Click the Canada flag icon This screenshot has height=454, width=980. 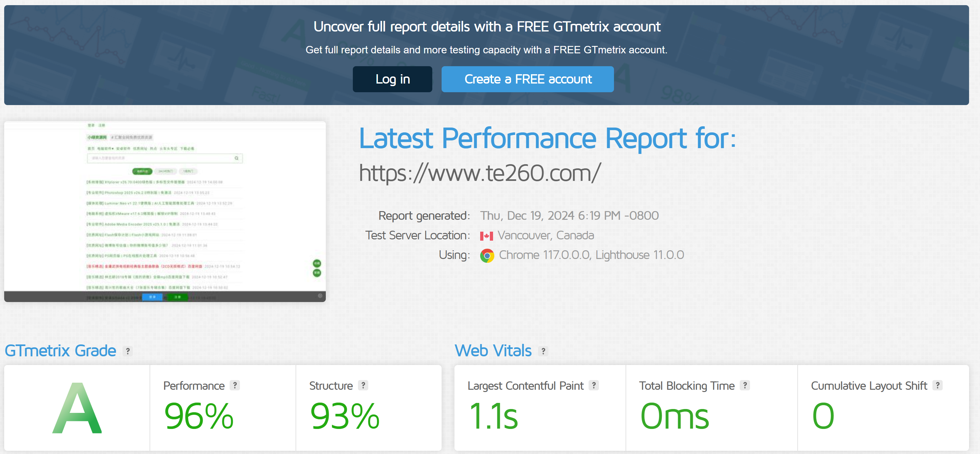(487, 236)
